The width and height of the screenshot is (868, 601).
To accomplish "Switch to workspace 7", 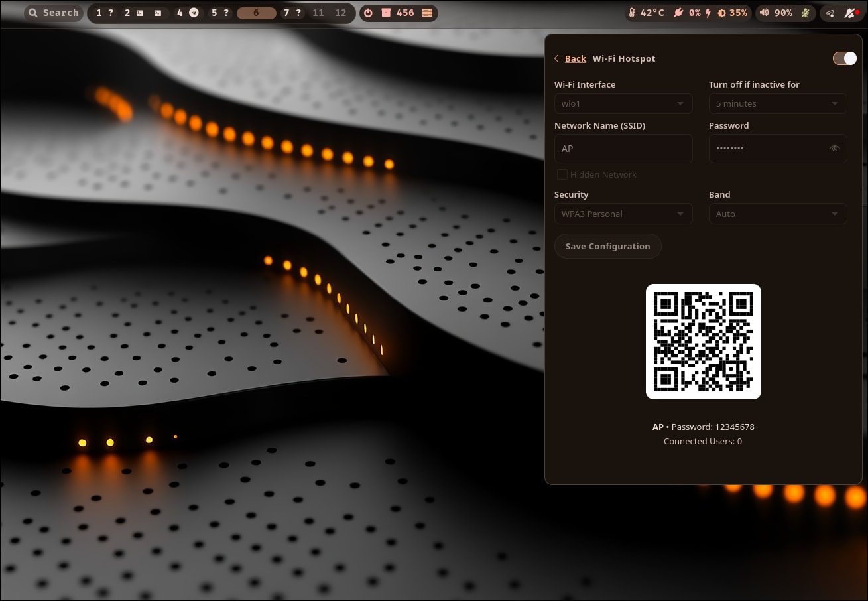I will coord(292,13).
